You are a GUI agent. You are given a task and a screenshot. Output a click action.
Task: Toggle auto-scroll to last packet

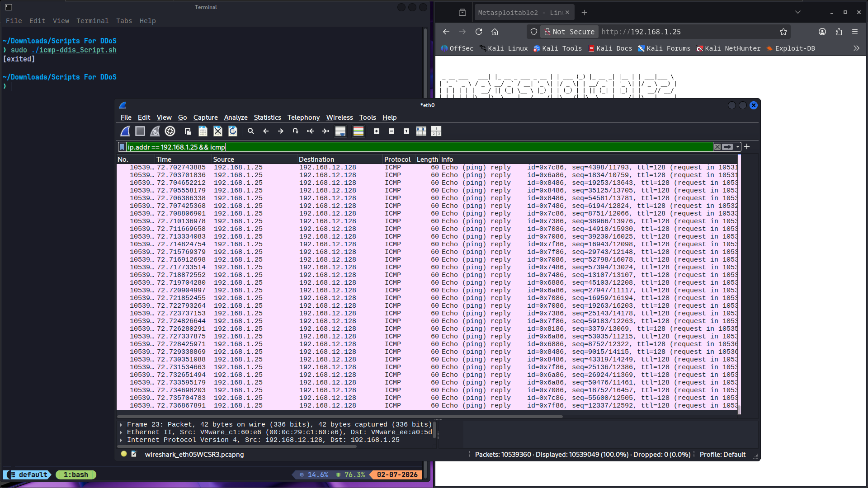[340, 131]
